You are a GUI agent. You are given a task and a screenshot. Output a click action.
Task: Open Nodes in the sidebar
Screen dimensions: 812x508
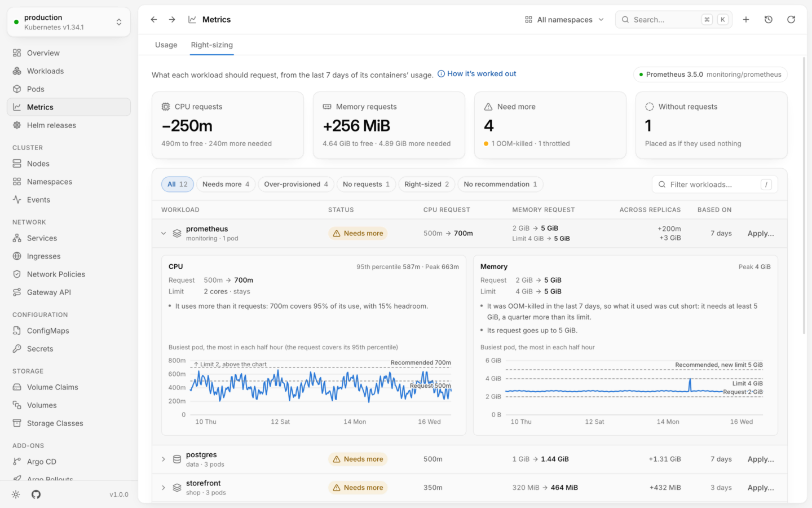click(x=69, y=164)
